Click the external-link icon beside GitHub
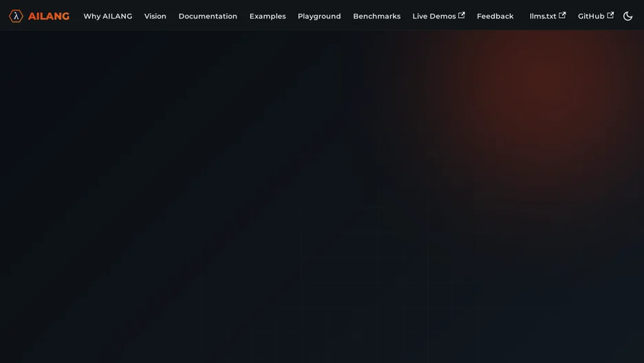The width and height of the screenshot is (644, 363). pyautogui.click(x=610, y=15)
